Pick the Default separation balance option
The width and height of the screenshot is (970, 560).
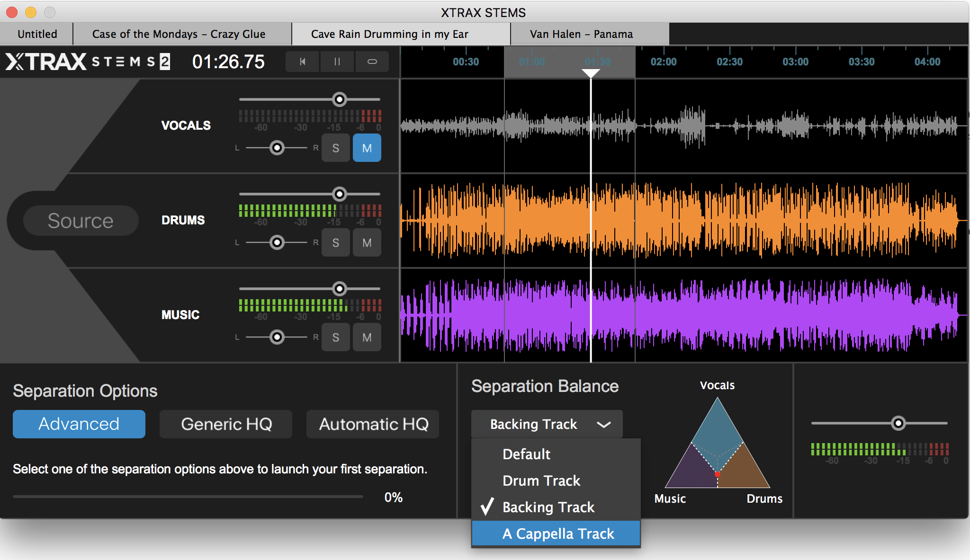pos(526,454)
